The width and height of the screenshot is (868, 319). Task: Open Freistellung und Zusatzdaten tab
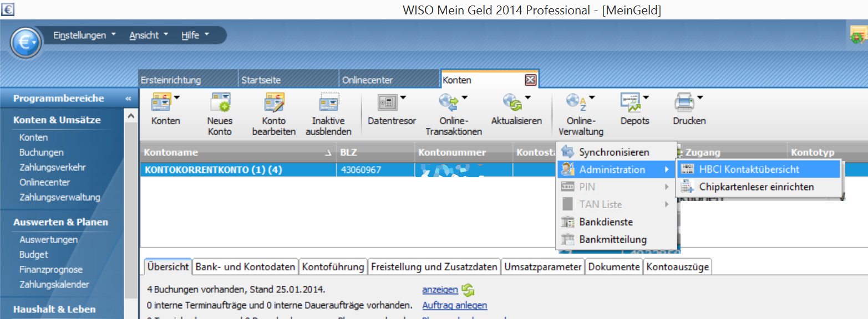coord(434,267)
